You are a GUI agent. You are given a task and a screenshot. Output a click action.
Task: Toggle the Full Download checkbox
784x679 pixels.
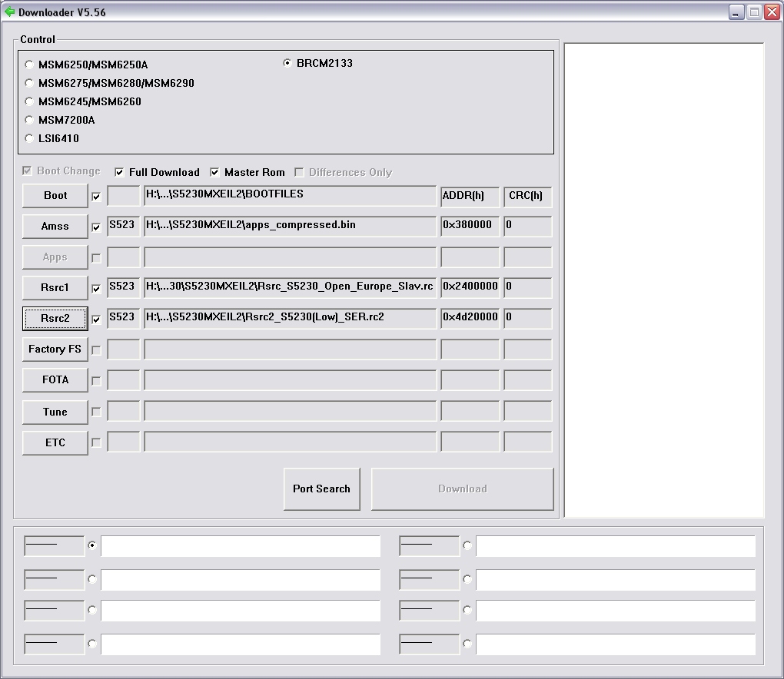119,173
